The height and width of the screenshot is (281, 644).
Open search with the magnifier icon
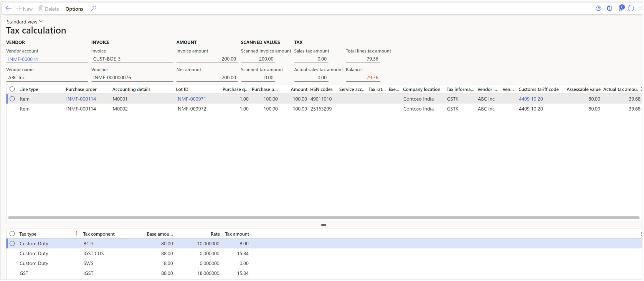pos(94,9)
